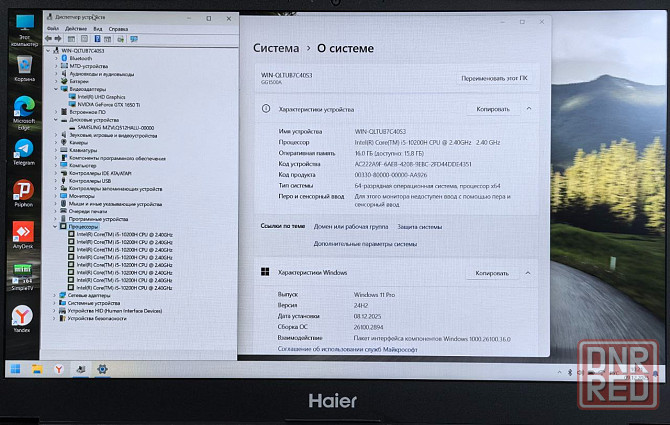This screenshot has width=670, height=425.
Task: Select first Intel Core i5-10200H processor entry
Action: click(124, 234)
